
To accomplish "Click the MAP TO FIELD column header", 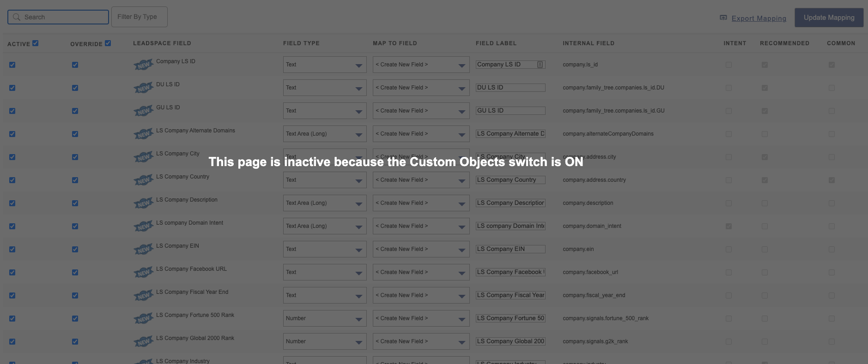I will (x=395, y=43).
